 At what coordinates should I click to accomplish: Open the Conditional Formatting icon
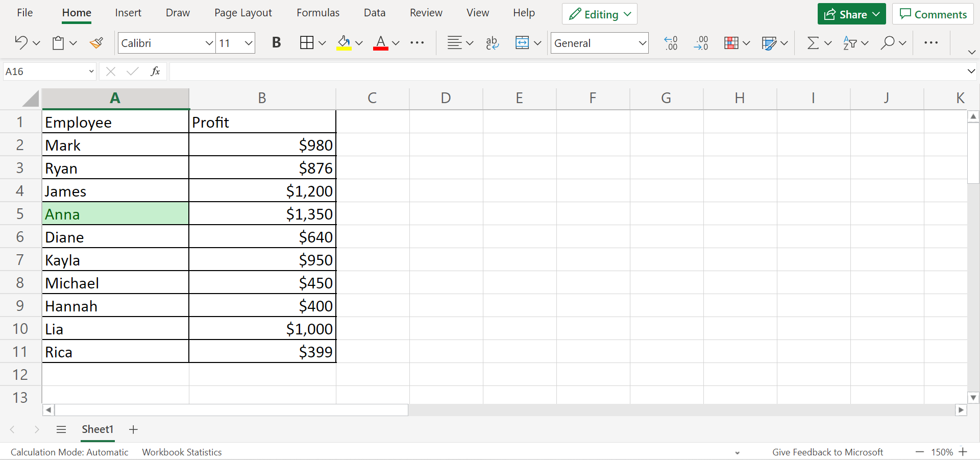[x=731, y=43]
